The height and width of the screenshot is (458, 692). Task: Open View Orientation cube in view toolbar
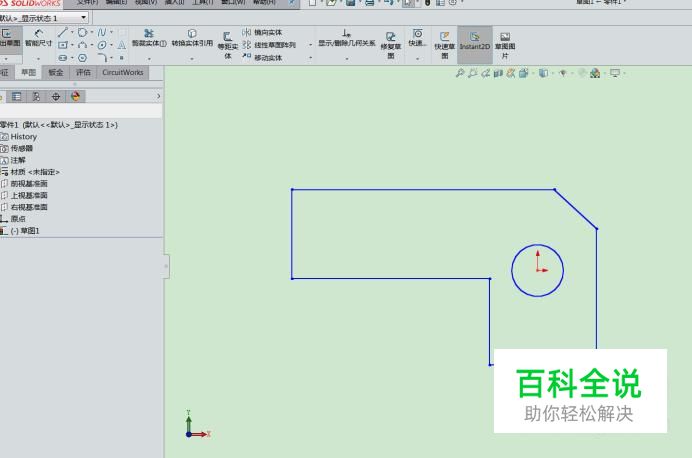pyautogui.click(x=523, y=73)
